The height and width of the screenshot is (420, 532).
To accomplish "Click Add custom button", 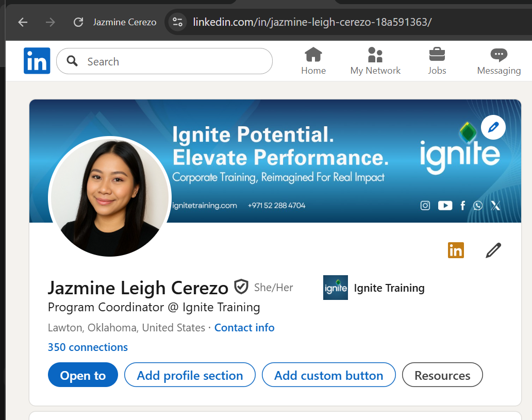I will [x=328, y=375].
